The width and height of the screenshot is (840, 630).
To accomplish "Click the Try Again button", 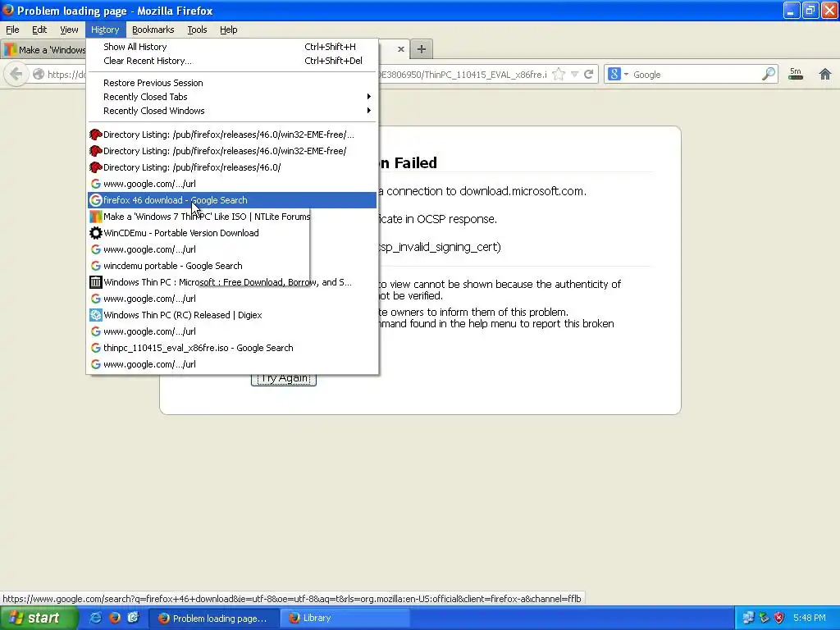I will tap(284, 379).
